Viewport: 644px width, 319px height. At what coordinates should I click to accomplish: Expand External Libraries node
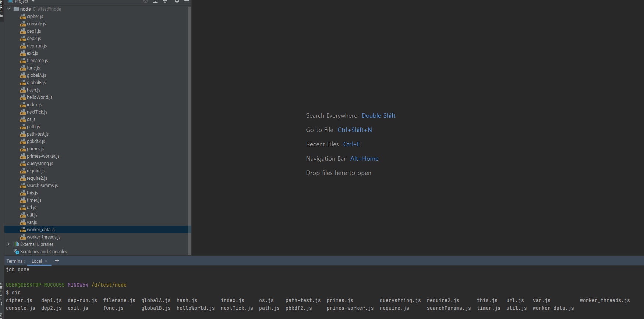pyautogui.click(x=9, y=244)
